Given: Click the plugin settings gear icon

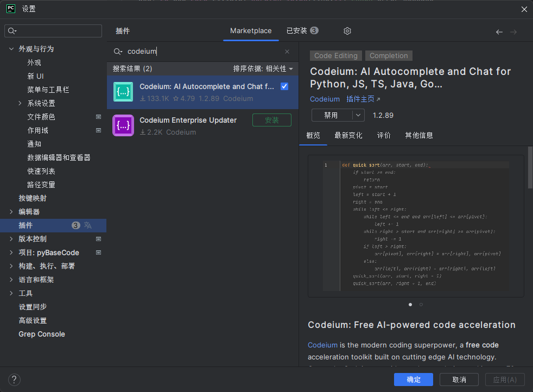Looking at the screenshot, I should coord(347,31).
